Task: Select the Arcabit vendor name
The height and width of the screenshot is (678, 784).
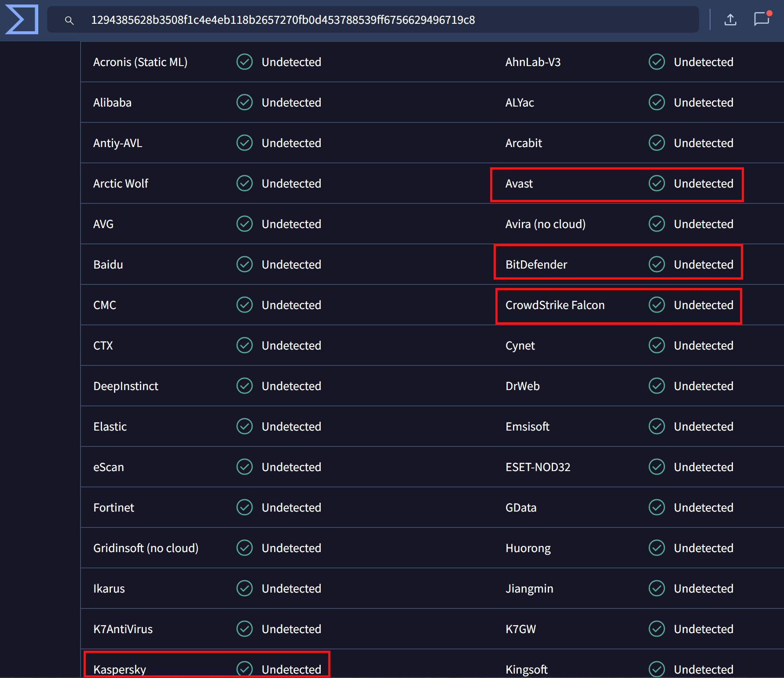Action: tap(524, 143)
